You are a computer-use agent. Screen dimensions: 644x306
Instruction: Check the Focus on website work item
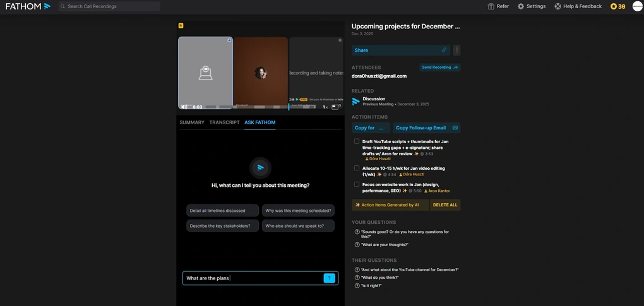tap(357, 184)
